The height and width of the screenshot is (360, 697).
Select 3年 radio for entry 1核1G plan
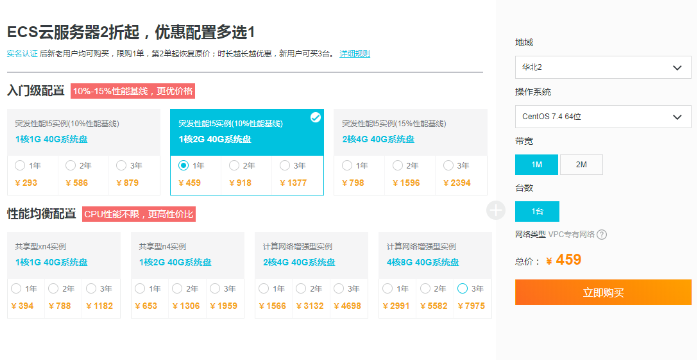tap(121, 166)
